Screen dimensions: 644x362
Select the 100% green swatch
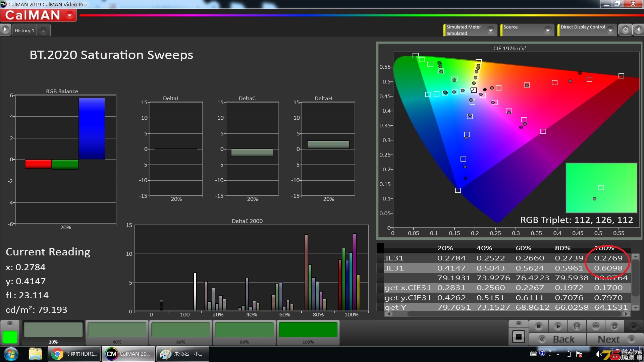(308, 332)
